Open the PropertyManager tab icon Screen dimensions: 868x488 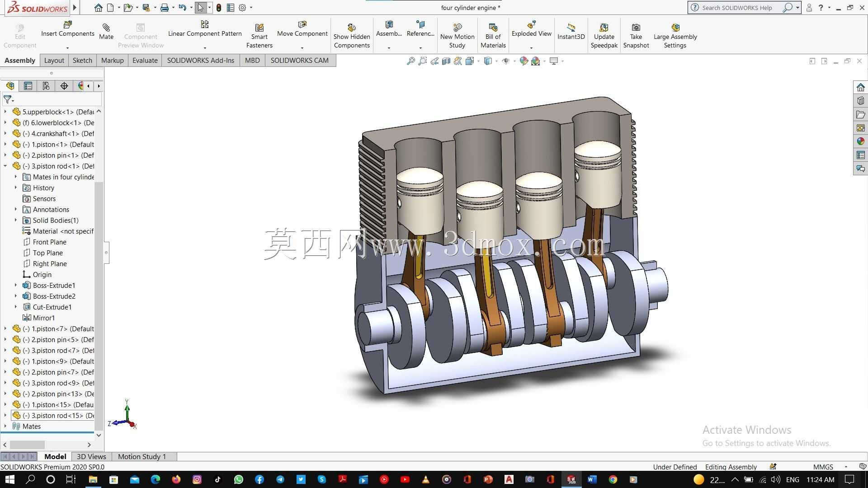coord(28,86)
